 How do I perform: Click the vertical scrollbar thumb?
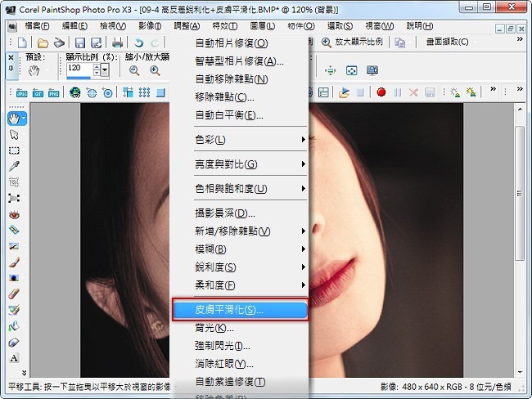520,193
